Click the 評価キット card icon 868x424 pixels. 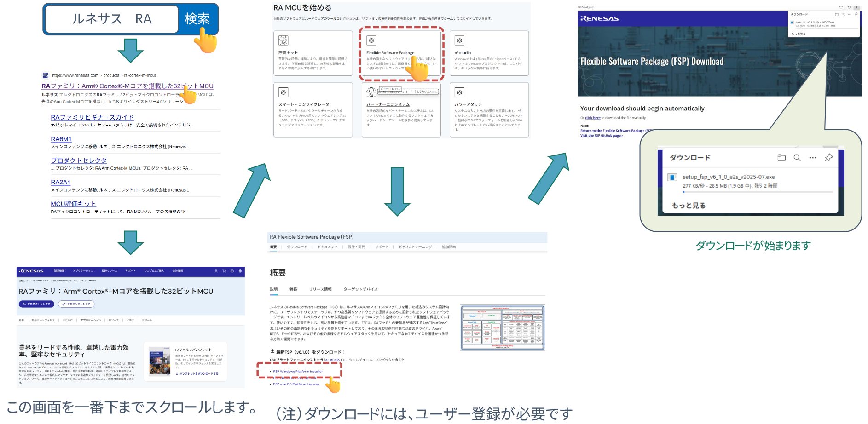tap(284, 40)
